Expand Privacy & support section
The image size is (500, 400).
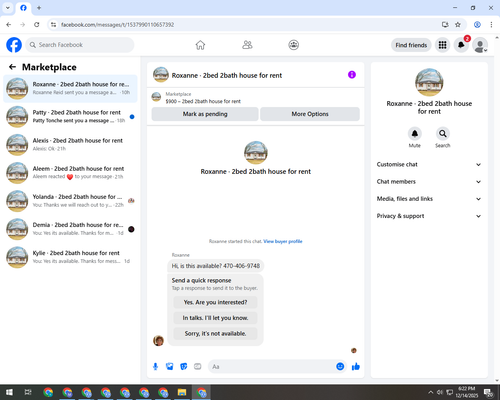tap(429, 216)
